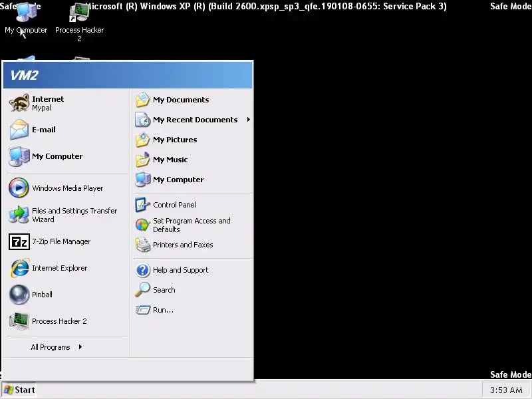532x399 pixels.
Task: Open Mypal raccoon Internet icon
Action: pos(19,103)
